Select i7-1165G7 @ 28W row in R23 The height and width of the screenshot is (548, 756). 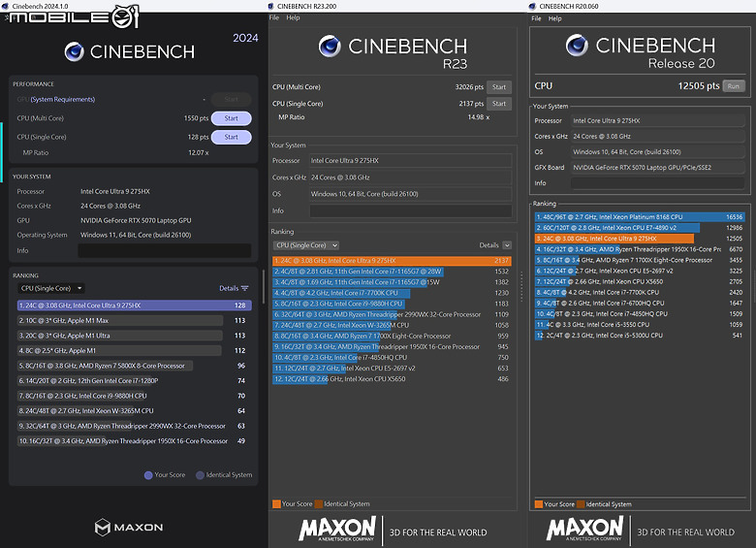[392, 272]
